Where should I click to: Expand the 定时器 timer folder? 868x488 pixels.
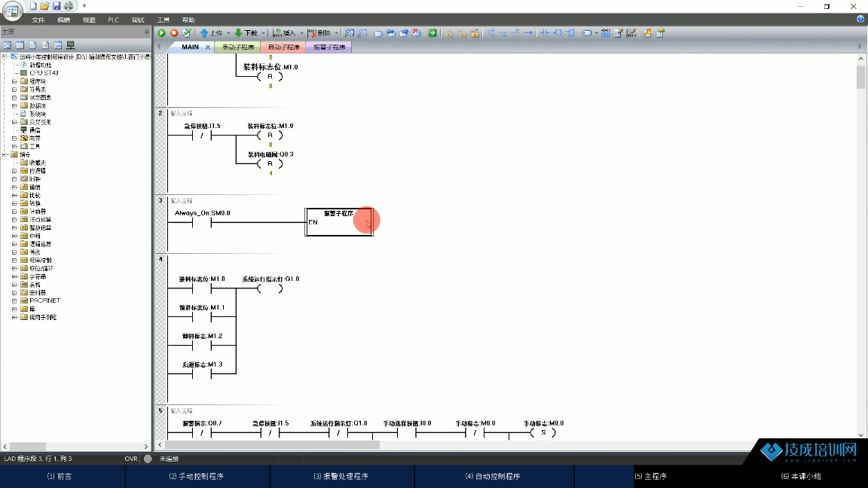click(x=14, y=293)
